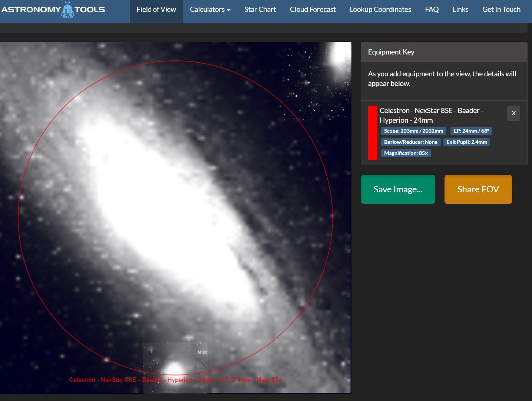Click the EP: 24mm / 68° badge
Viewport: 532px width, 401px height.
pyautogui.click(x=472, y=131)
